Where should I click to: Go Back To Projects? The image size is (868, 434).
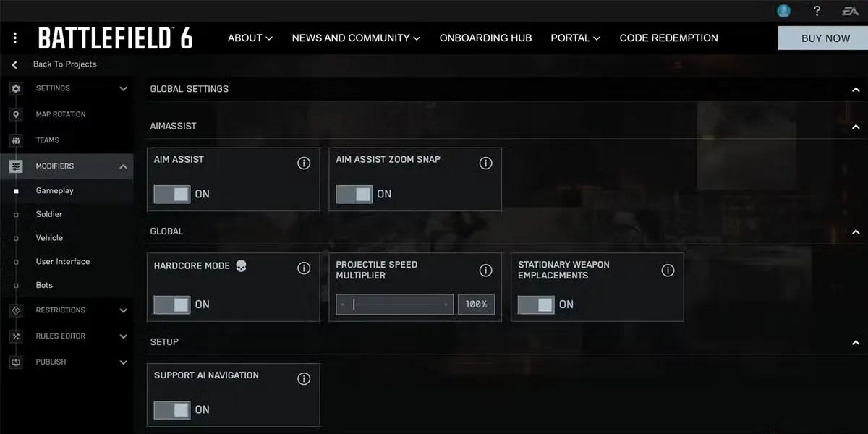[x=64, y=64]
